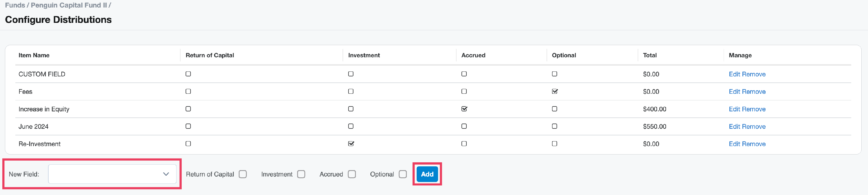868x195 pixels.
Task: Click the blue Add button
Action: (x=427, y=174)
